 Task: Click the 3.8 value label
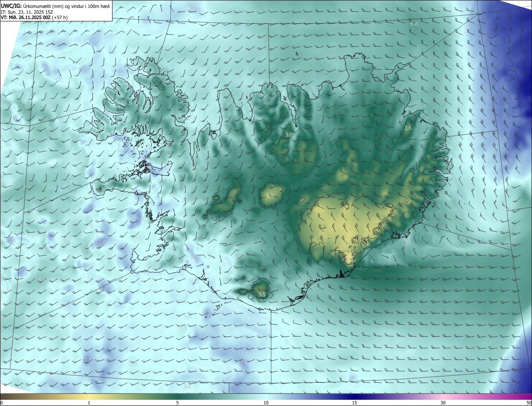coord(289,135)
